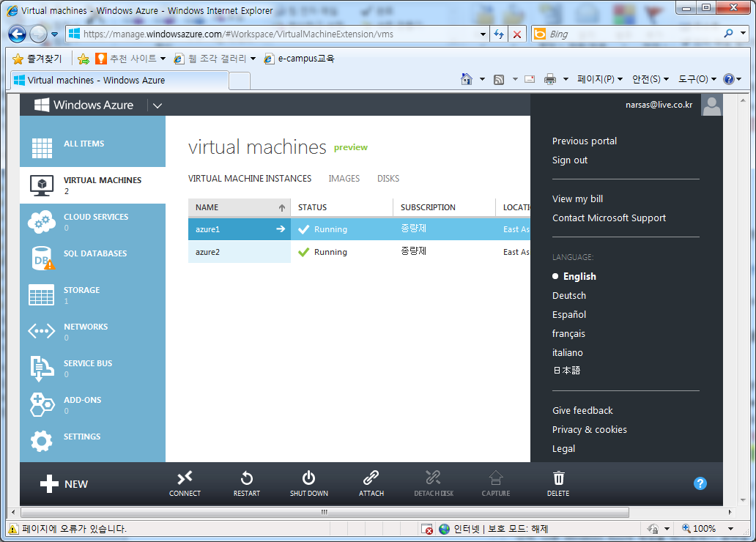
Task: Click the user avatar icon
Action: pyautogui.click(x=711, y=105)
